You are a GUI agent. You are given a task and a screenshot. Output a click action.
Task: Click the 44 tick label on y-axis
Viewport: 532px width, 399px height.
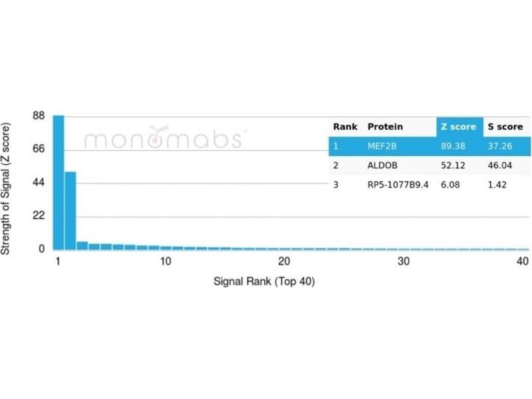tap(39, 182)
